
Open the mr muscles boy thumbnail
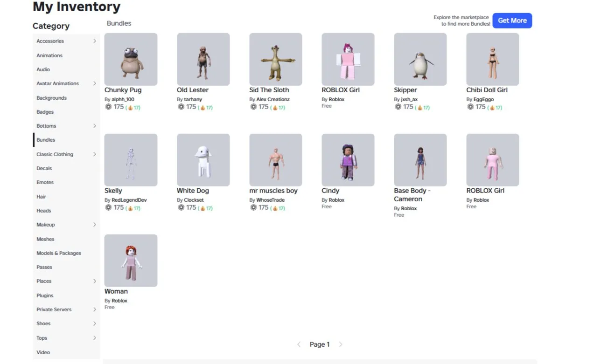pyautogui.click(x=275, y=160)
